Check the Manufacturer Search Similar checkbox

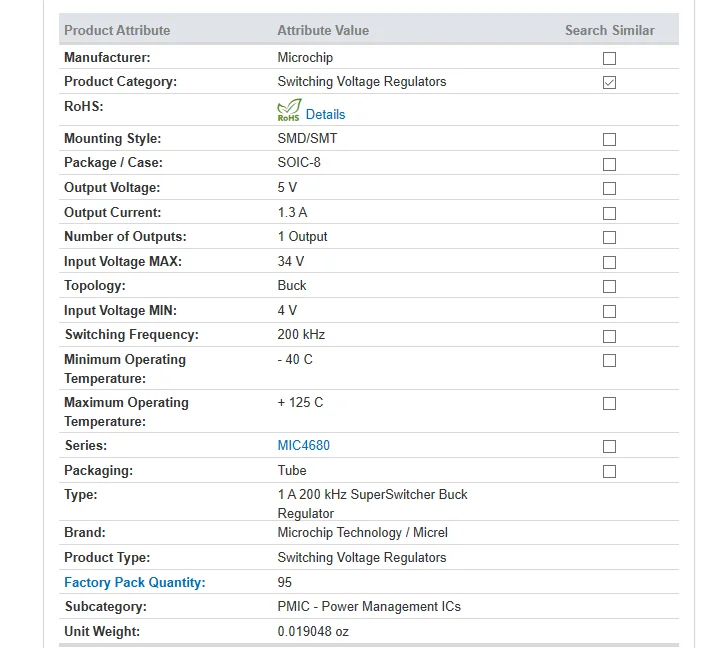pos(609,58)
